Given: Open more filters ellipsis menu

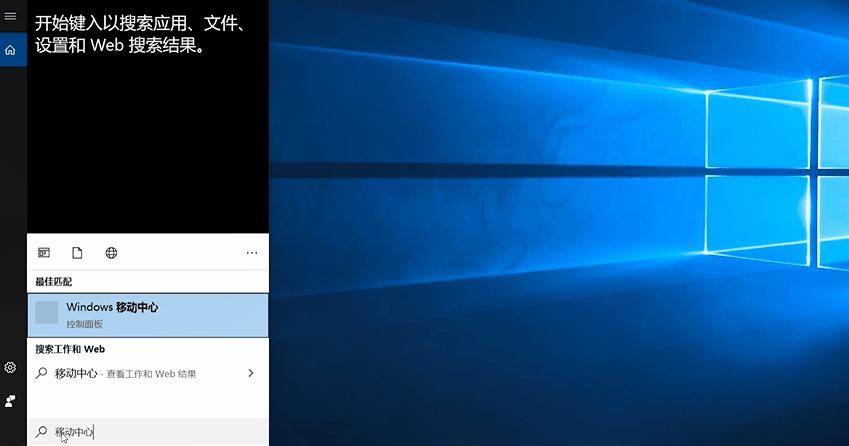Looking at the screenshot, I should [x=252, y=253].
